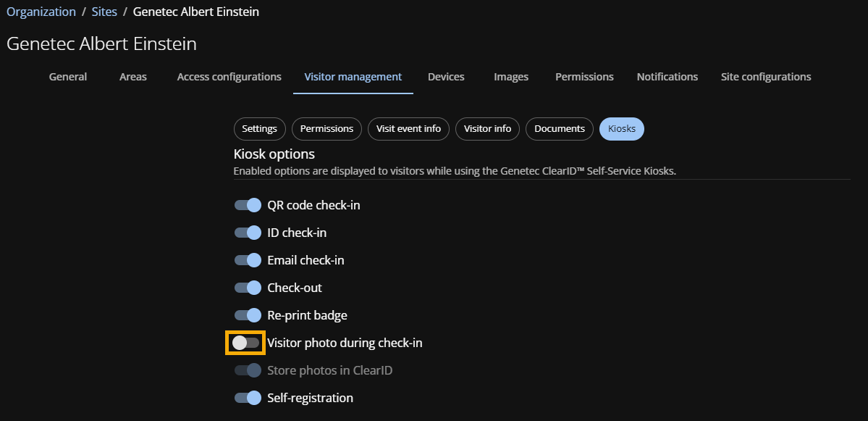Switch to the General tab
Screen dimensions: 868x421
[68, 77]
